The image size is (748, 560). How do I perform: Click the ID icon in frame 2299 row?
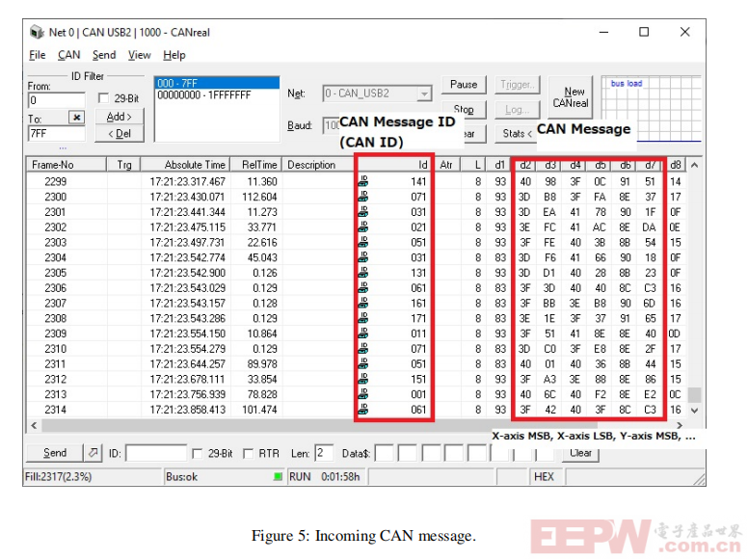363,181
